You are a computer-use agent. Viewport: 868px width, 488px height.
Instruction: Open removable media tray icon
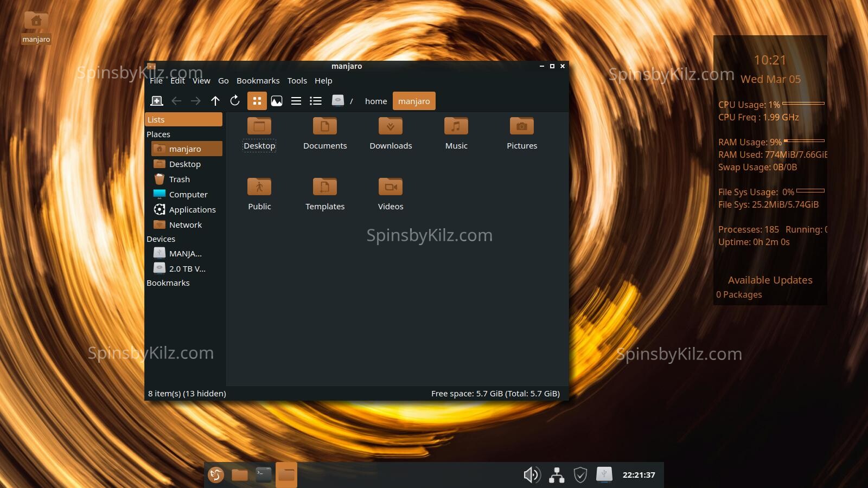(604, 474)
